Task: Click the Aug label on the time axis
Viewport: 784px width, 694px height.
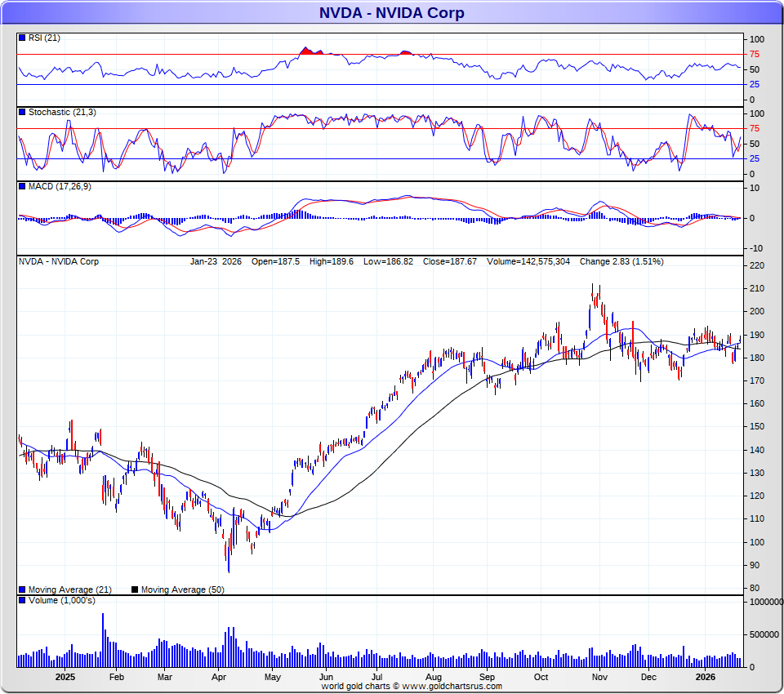Action: (434, 677)
